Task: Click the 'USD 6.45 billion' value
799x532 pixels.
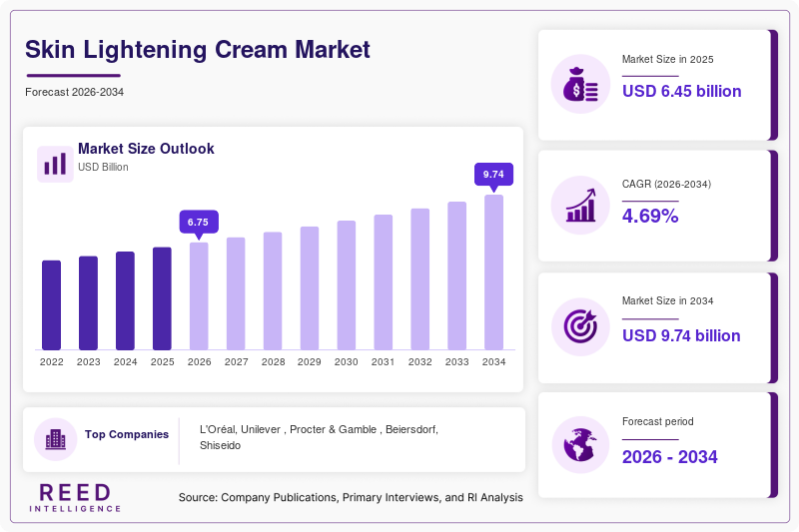Action: [x=682, y=91]
